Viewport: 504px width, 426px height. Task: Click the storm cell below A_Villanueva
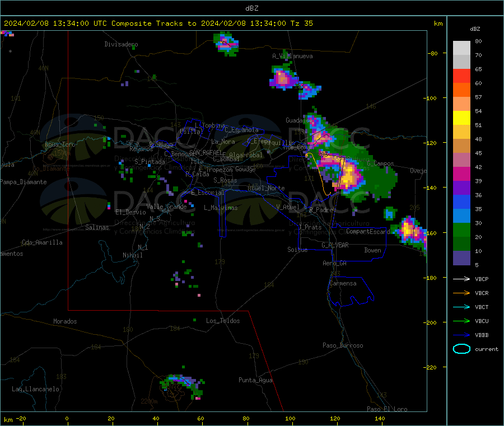pos(283,78)
